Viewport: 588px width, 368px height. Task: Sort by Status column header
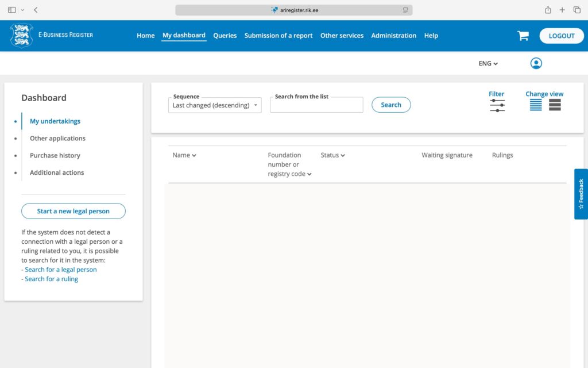332,155
